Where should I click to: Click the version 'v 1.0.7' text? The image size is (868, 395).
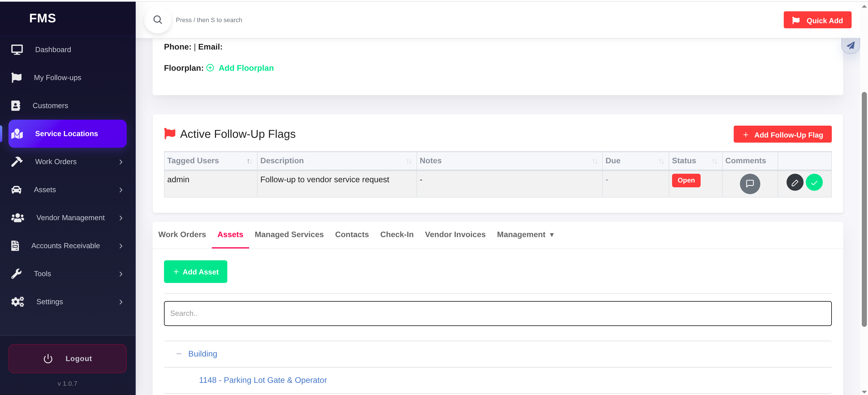[67, 383]
